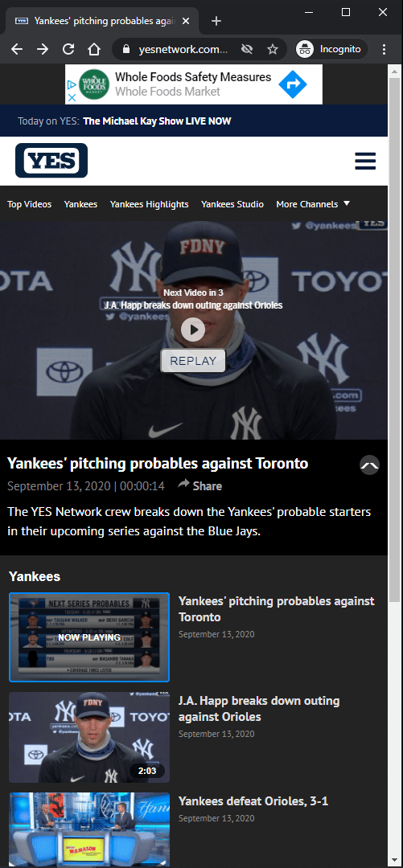Click the REPLAY button
Screen dimensions: 403x868
(193, 361)
